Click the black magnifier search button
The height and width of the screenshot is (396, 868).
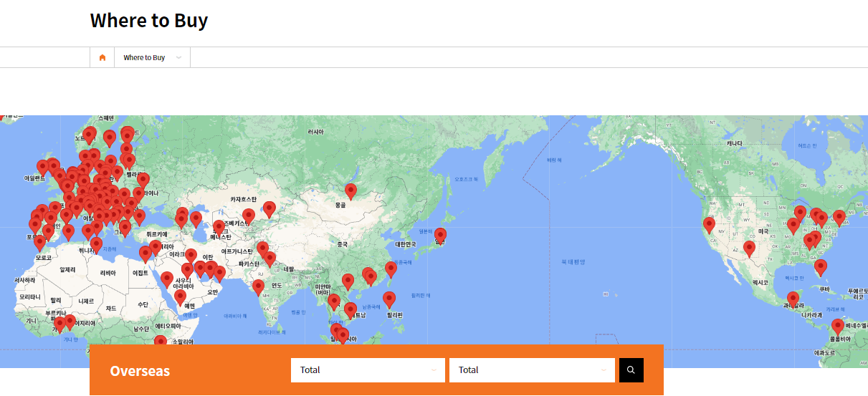(631, 370)
